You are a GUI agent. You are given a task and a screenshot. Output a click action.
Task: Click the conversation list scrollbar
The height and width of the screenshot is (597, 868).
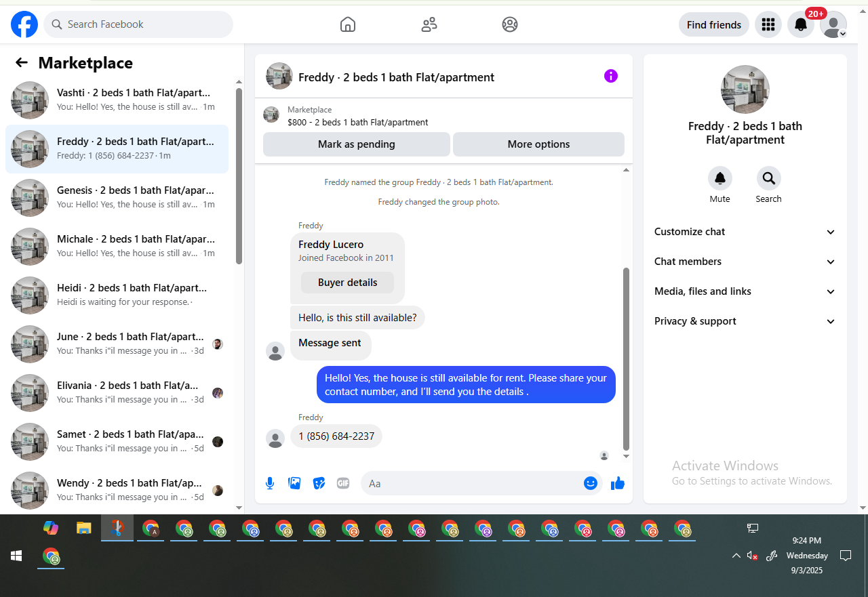pyautogui.click(x=239, y=176)
